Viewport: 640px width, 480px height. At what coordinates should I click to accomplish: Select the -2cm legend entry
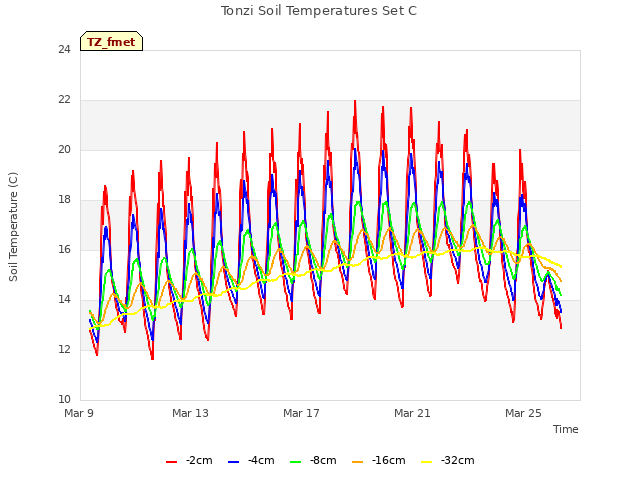[x=189, y=460]
